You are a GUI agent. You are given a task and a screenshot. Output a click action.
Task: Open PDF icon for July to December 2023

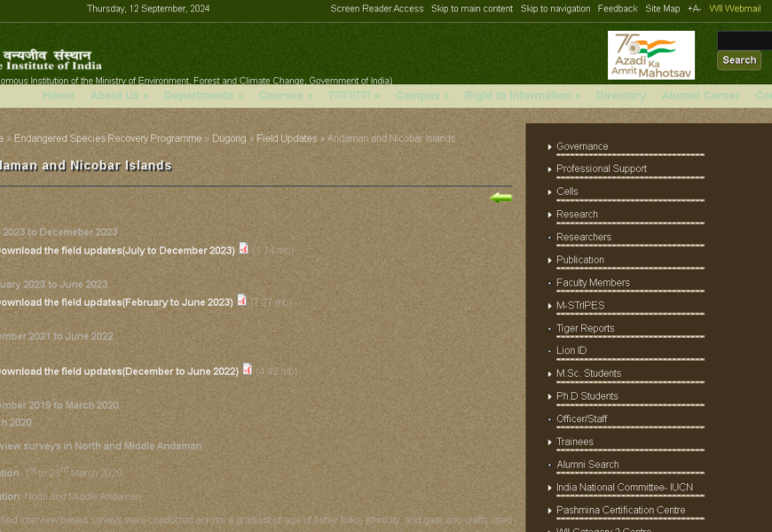244,248
